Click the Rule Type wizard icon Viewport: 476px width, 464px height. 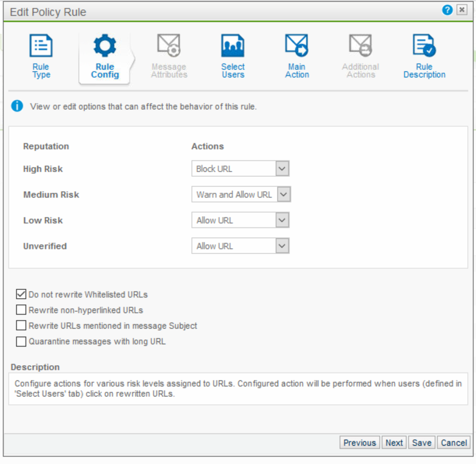tap(41, 46)
